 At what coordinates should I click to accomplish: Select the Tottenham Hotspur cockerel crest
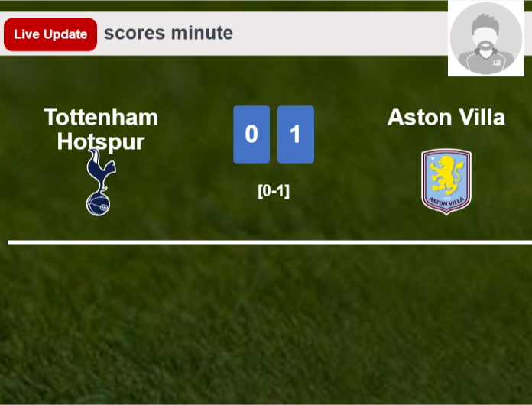101,182
